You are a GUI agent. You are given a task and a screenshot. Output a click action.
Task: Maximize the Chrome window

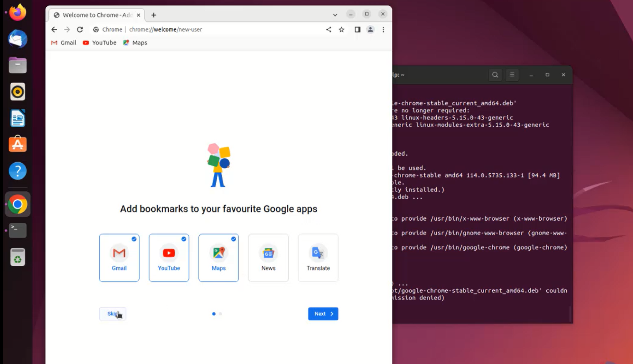(x=367, y=14)
